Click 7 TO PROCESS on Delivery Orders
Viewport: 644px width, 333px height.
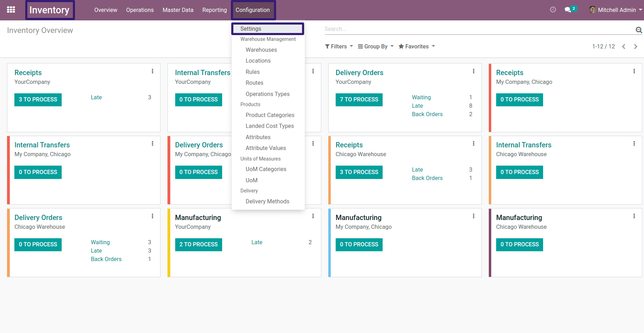[359, 100]
